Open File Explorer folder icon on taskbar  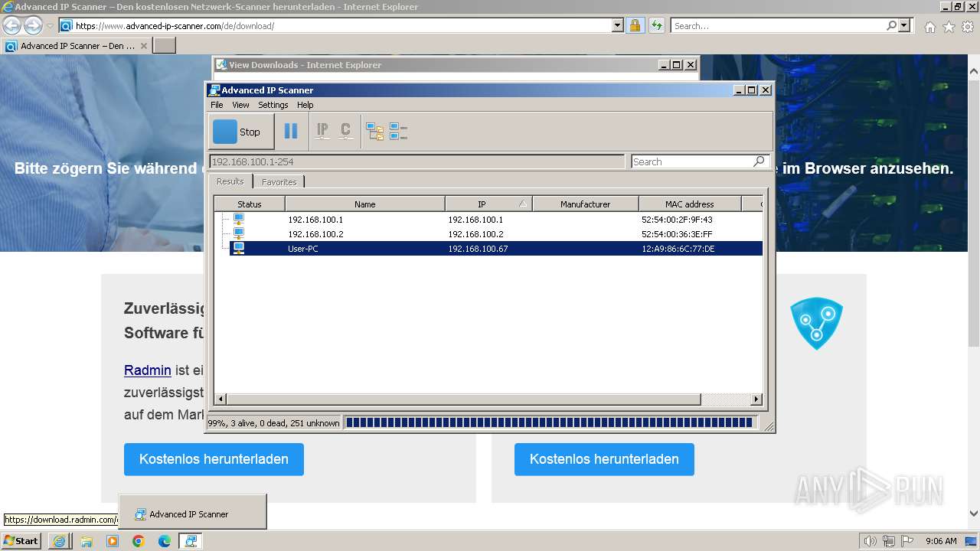(87, 541)
